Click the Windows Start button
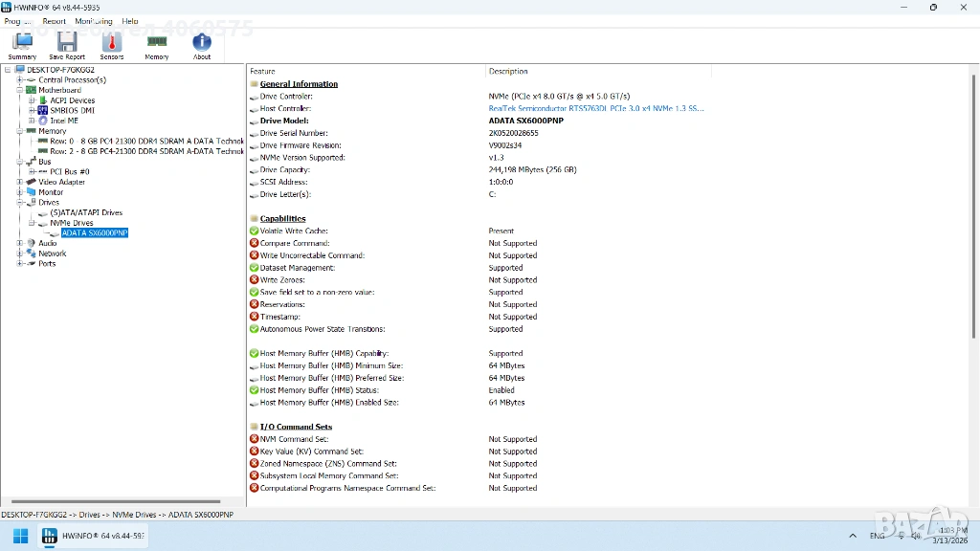 tap(19, 536)
